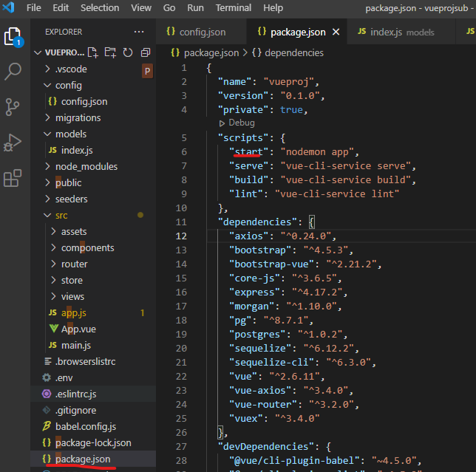Click line number 12 in the gutter

pyautogui.click(x=181, y=236)
